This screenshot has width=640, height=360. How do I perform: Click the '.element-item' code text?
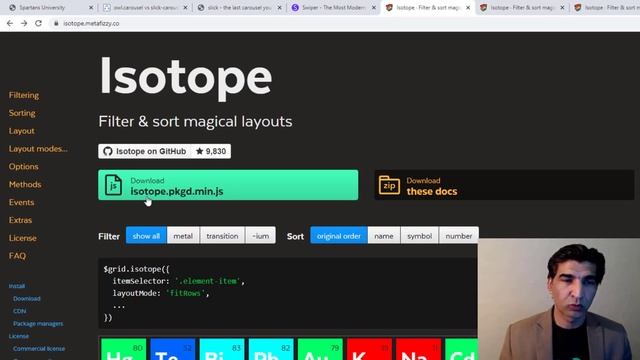[x=207, y=281]
